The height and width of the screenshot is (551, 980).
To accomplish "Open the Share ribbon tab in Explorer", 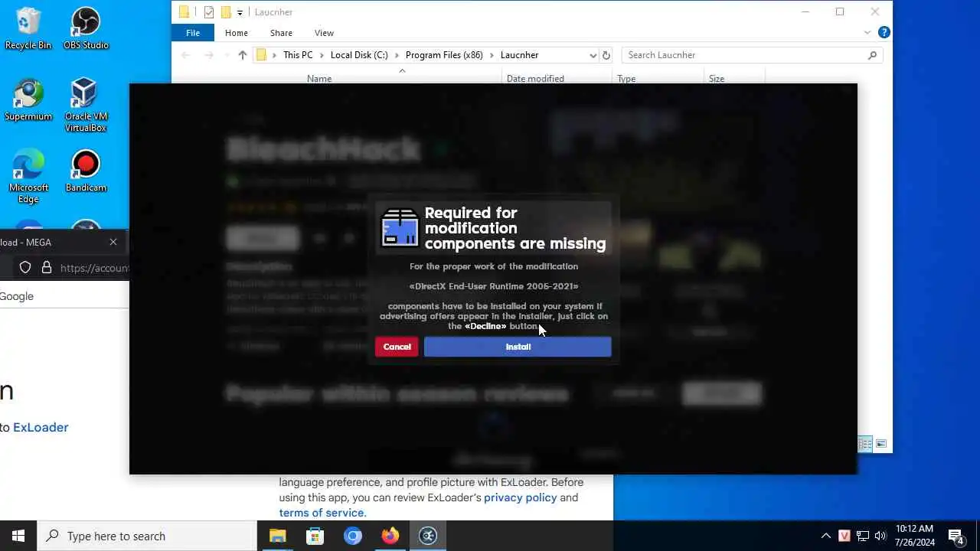I will tap(281, 33).
